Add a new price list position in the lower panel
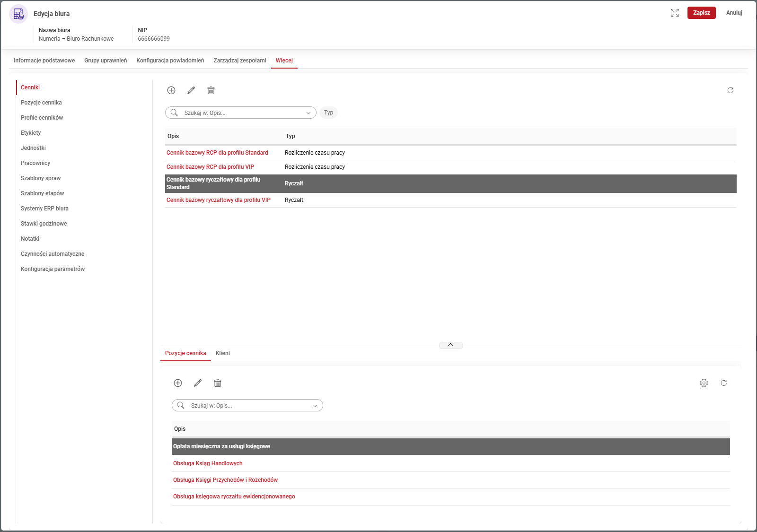The image size is (757, 532). point(178,383)
